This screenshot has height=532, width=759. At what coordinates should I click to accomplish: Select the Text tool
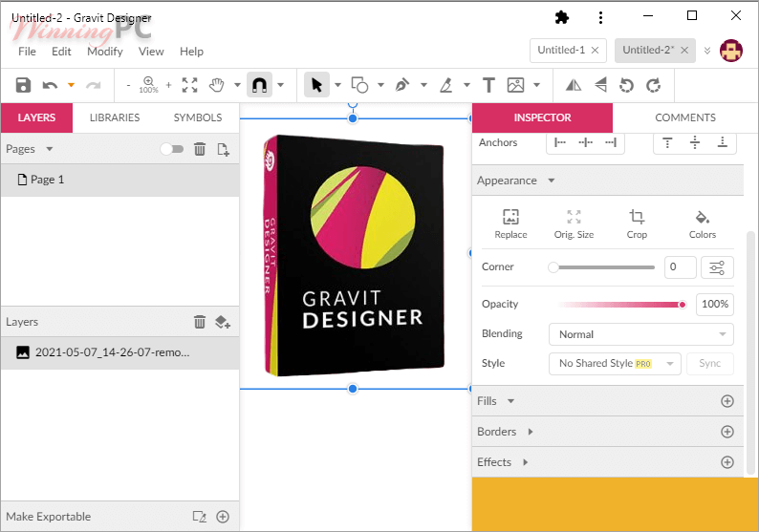[488, 85]
